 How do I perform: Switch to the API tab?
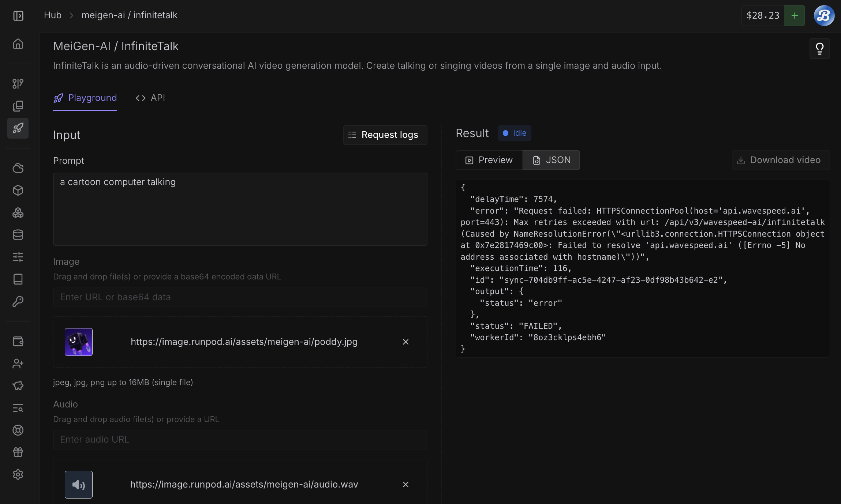(150, 98)
